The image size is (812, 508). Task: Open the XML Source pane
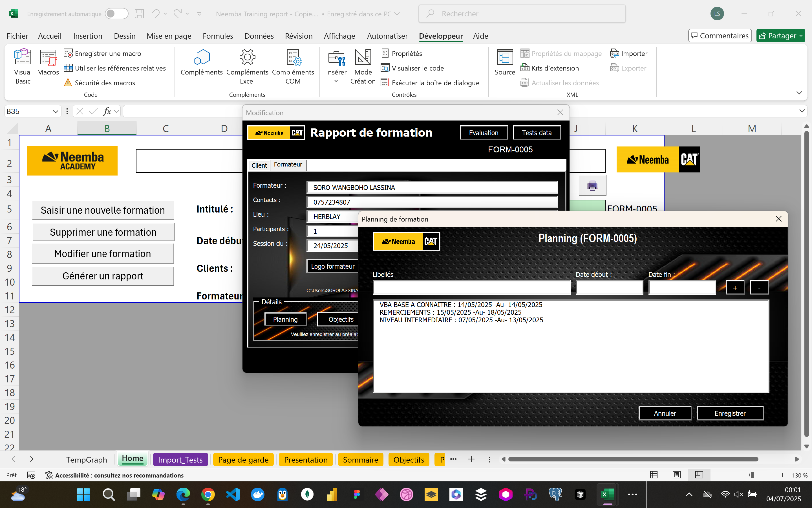point(505,62)
